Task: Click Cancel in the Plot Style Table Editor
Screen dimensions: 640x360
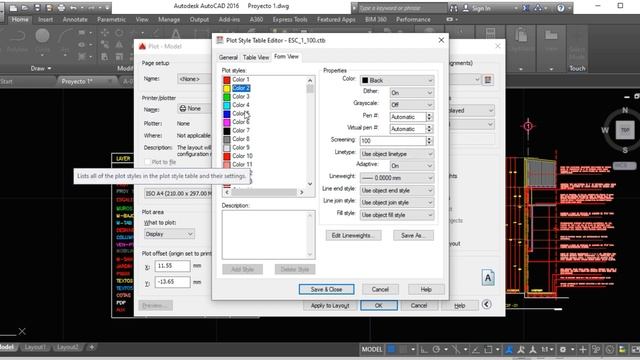Action: (x=380, y=289)
